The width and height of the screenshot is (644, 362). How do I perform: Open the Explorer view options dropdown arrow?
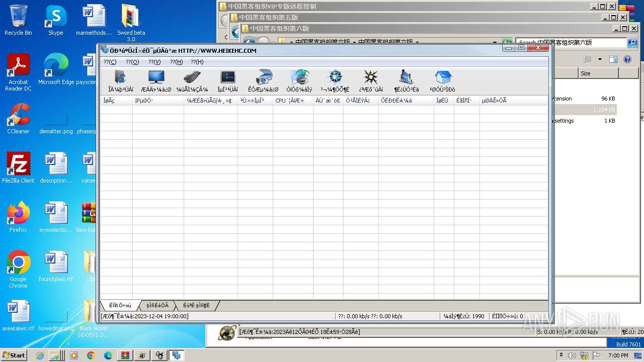point(600,59)
